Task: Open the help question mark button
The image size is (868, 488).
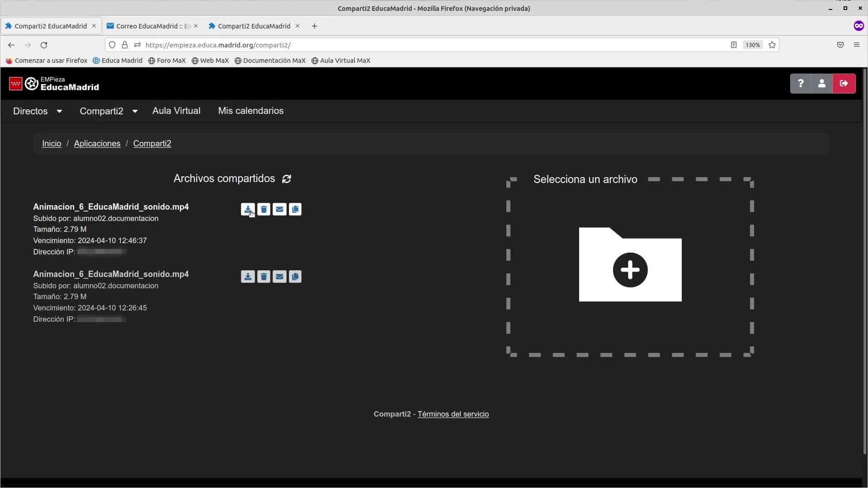Action: [x=801, y=84]
